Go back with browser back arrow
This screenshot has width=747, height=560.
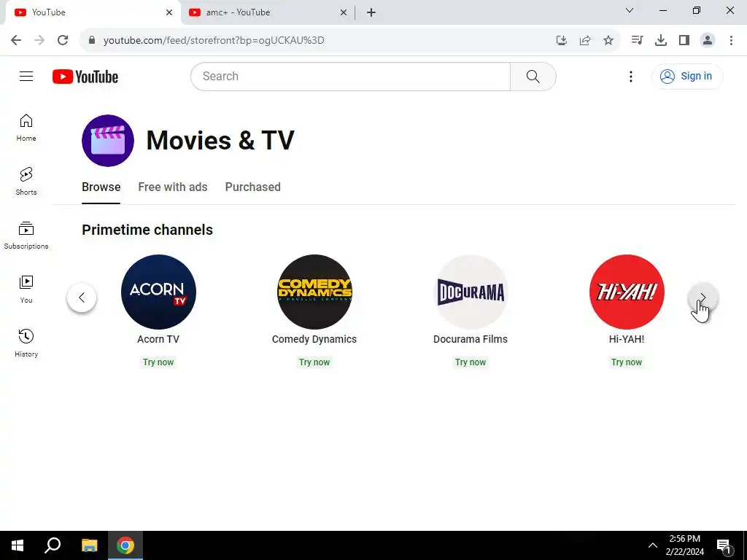(16, 40)
